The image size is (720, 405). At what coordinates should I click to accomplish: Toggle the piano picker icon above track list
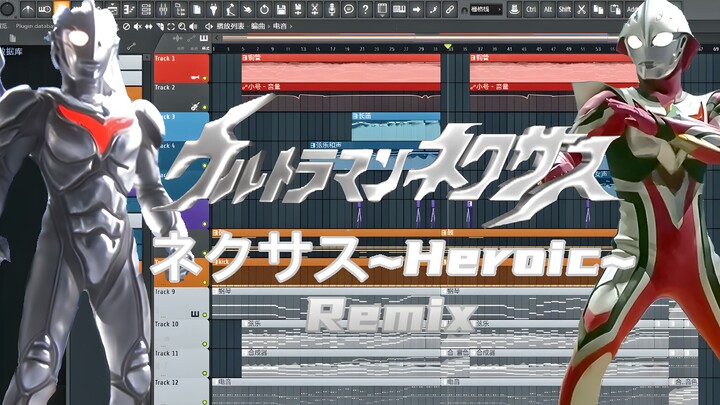204,39
